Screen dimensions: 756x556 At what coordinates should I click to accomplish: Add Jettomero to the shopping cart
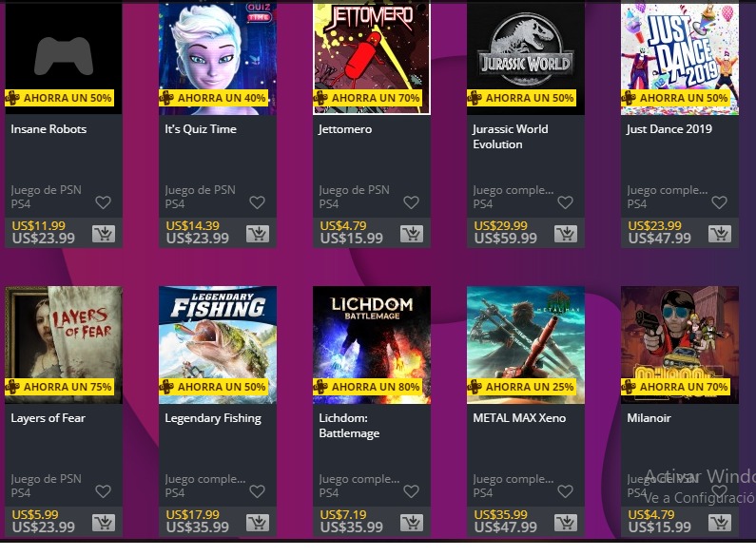(412, 234)
